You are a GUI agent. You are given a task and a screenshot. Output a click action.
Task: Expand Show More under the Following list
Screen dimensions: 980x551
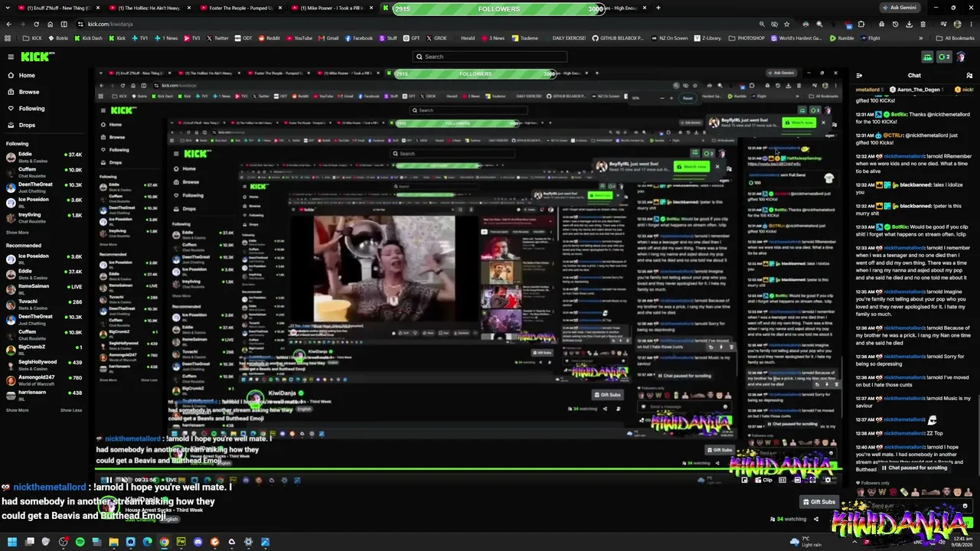point(17,232)
